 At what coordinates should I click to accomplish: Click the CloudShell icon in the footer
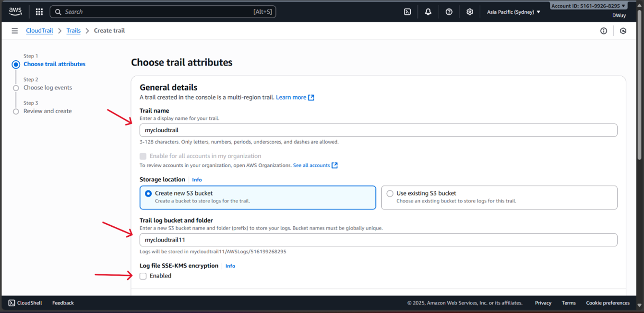click(12, 303)
